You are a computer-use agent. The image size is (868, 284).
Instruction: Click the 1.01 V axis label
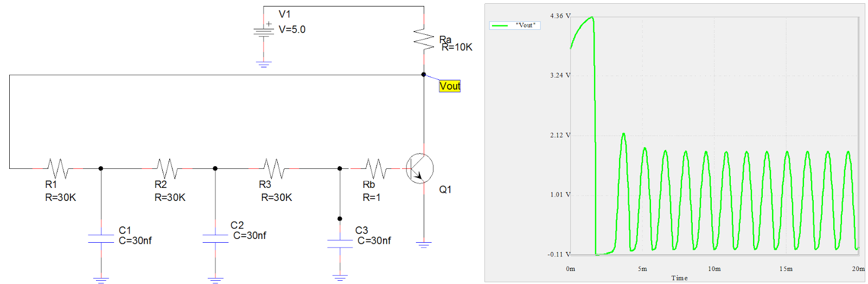[560, 194]
